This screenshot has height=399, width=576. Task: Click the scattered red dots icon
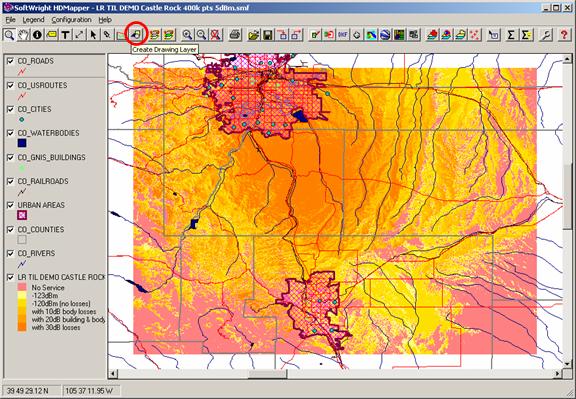click(475, 35)
